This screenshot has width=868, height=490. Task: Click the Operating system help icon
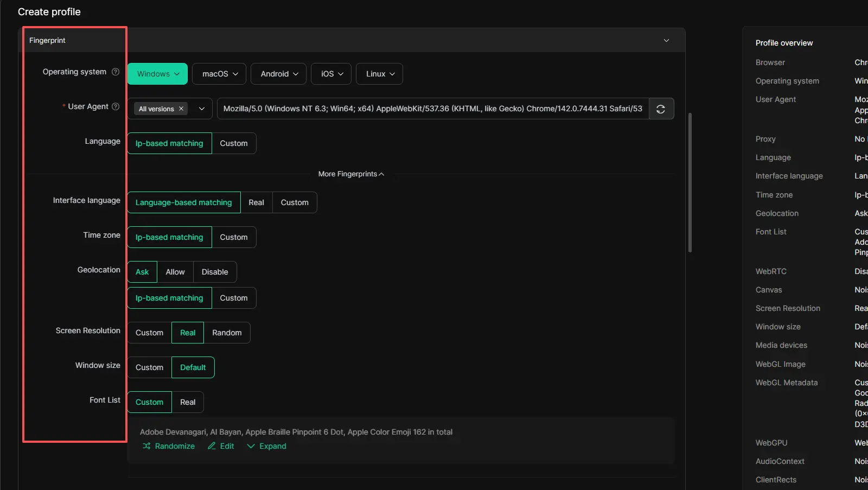tap(116, 72)
